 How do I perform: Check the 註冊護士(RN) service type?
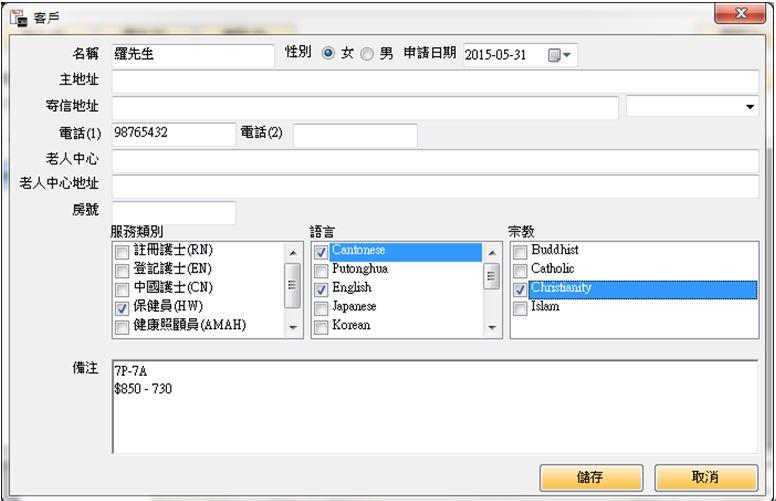122,251
